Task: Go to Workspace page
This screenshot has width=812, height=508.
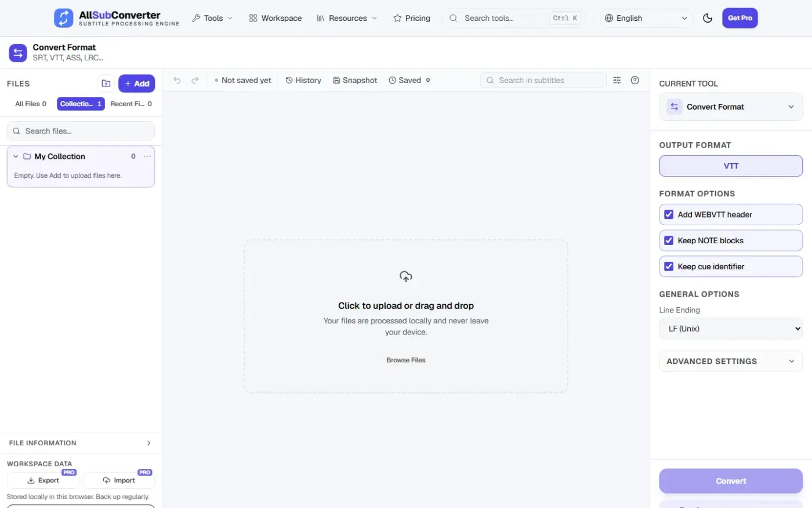Action: (x=275, y=18)
